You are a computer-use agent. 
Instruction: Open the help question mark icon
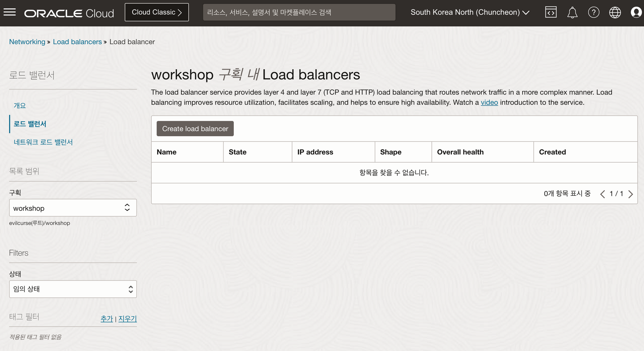[593, 13]
